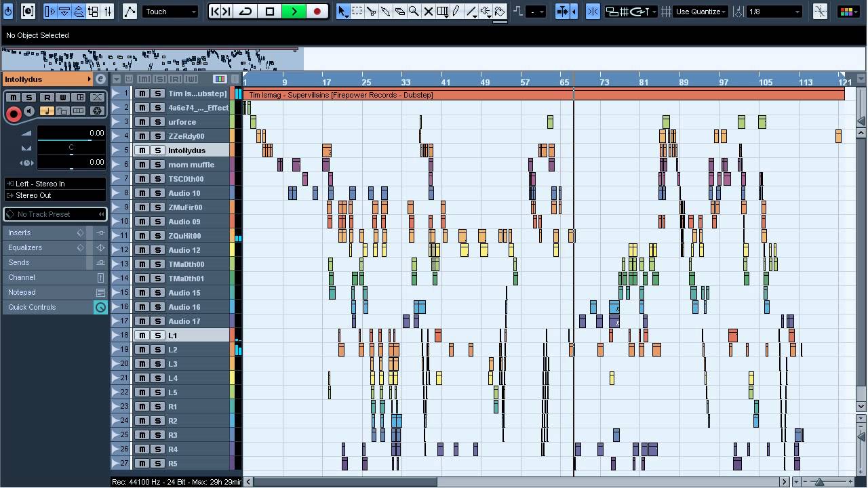Click the Supervillains audio event on track 1
868x488 pixels.
(x=544, y=95)
